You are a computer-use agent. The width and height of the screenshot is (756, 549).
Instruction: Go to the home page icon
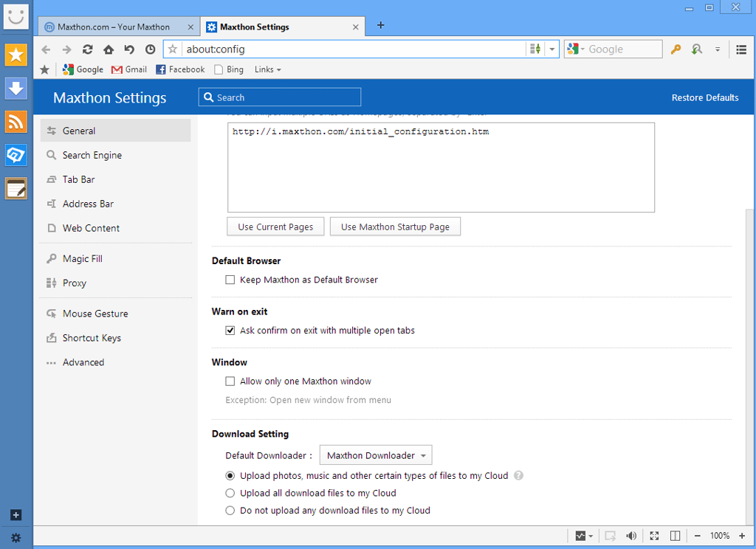[109, 49]
